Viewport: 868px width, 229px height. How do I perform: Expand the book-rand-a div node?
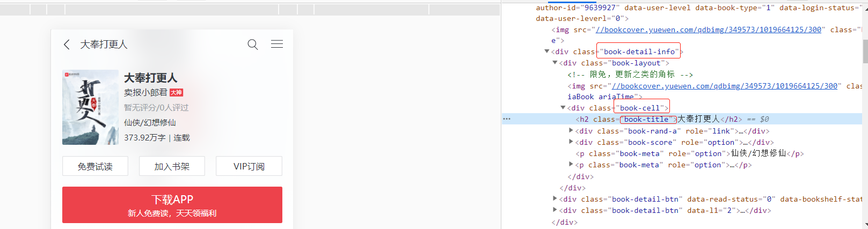[x=571, y=131]
